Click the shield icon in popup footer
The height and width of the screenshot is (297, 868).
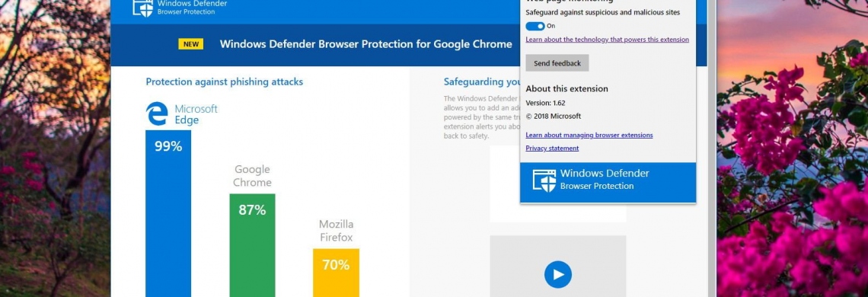click(x=544, y=180)
